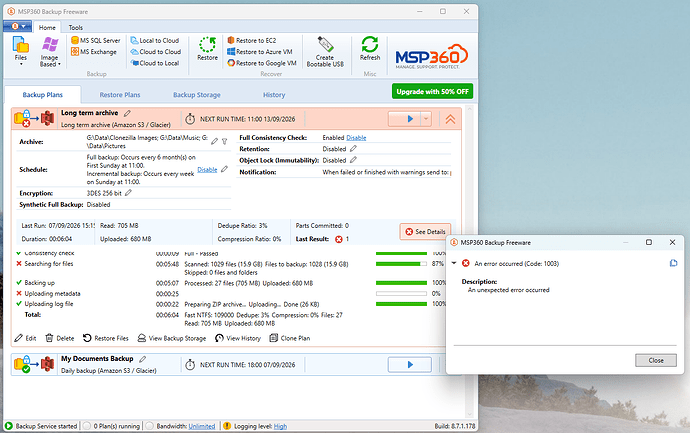Disable the Full Consistency Check link
Viewport: 690px width, 433px height.
(x=356, y=138)
